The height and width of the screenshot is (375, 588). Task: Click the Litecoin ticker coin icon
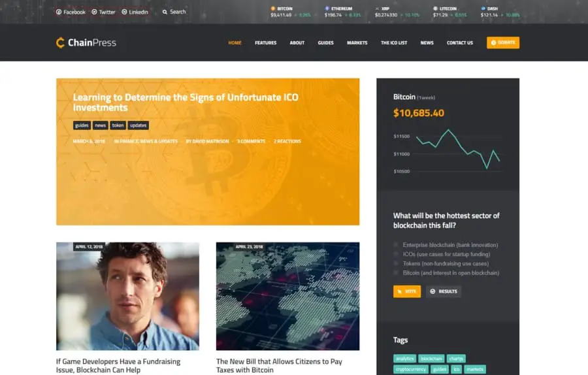435,8
